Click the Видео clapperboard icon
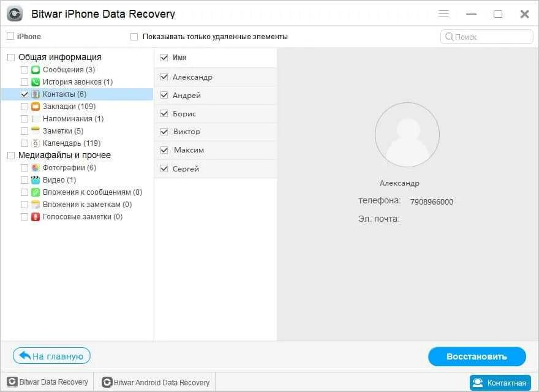The image size is (539, 392). point(36,180)
